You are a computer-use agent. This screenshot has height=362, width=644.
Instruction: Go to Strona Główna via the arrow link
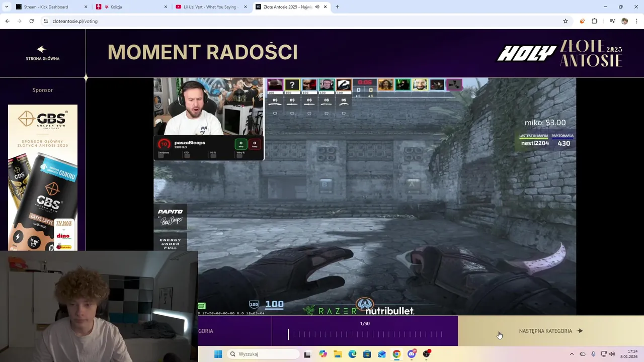(42, 53)
